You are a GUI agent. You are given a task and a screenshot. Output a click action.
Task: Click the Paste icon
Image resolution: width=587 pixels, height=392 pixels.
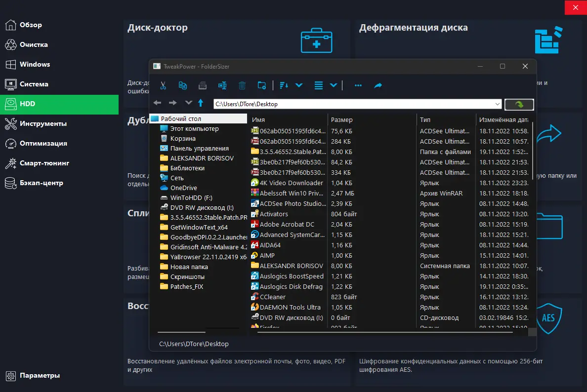point(203,85)
